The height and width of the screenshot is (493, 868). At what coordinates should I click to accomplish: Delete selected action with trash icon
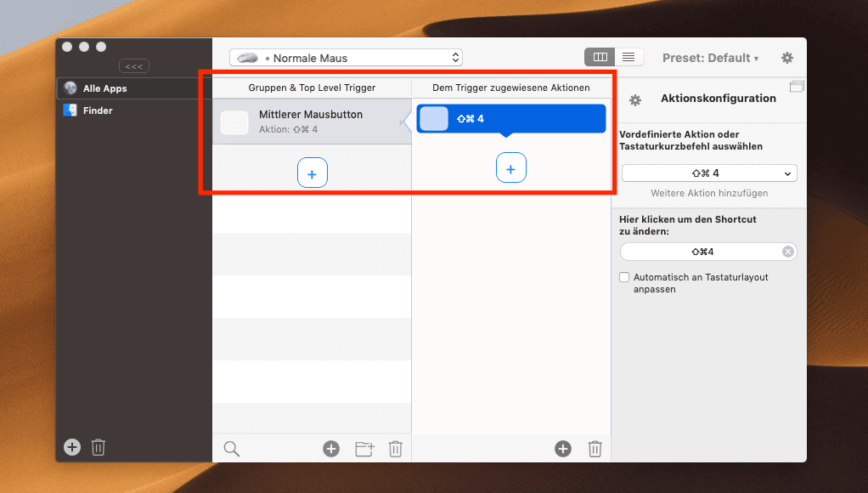tap(595, 449)
